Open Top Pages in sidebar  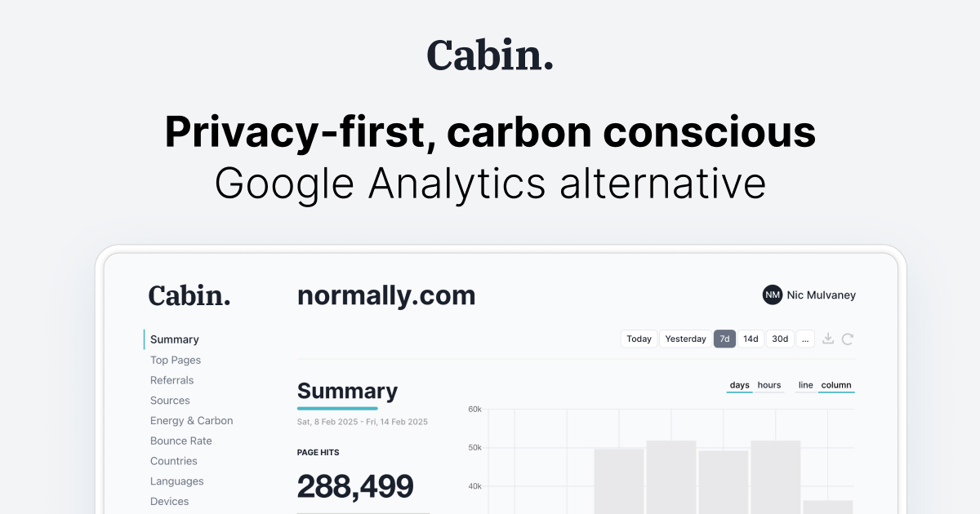point(176,360)
